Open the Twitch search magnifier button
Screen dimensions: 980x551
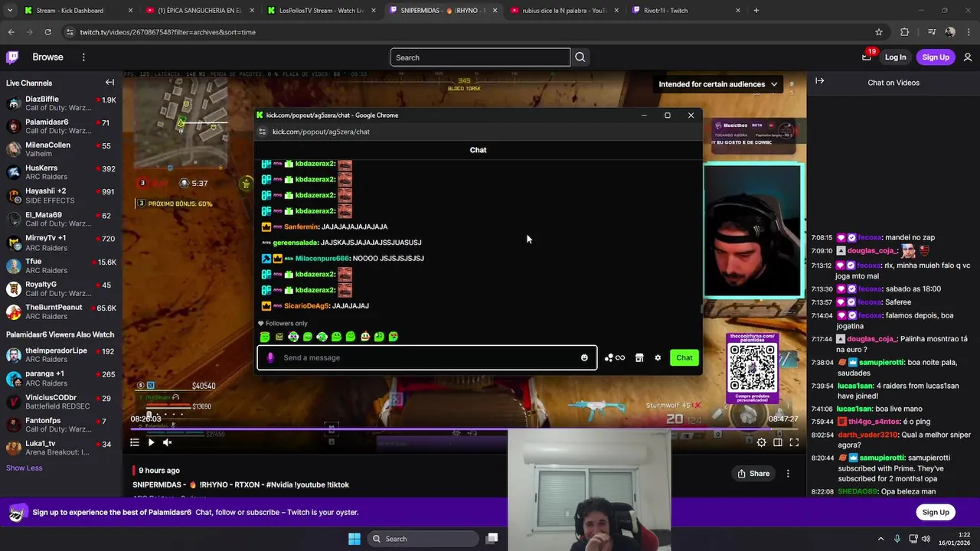[580, 57]
